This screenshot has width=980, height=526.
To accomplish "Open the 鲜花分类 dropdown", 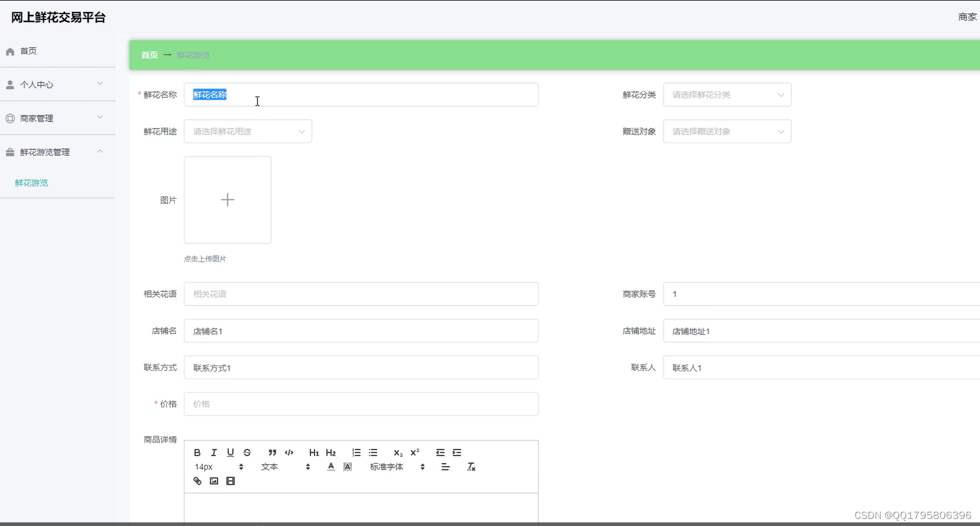I will [727, 95].
